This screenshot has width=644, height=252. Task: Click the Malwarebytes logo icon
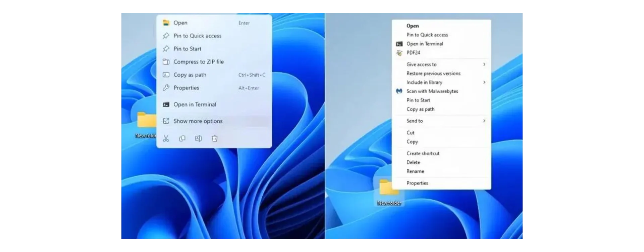point(399,91)
